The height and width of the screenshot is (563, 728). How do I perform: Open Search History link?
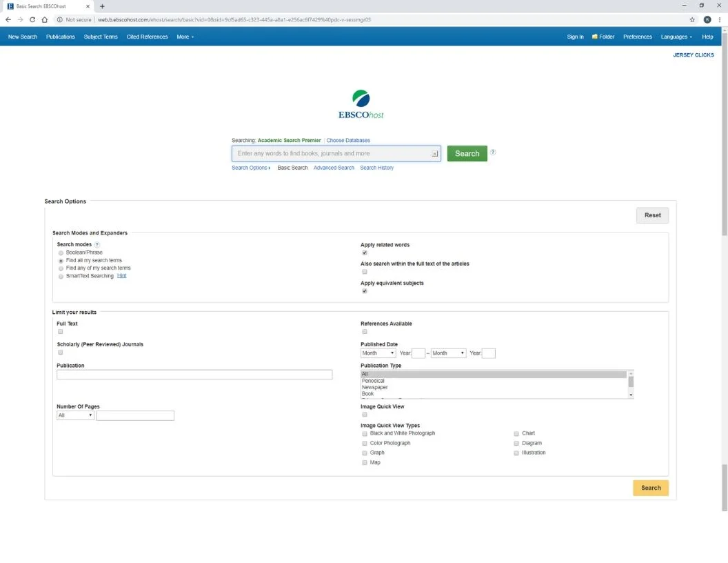point(376,168)
